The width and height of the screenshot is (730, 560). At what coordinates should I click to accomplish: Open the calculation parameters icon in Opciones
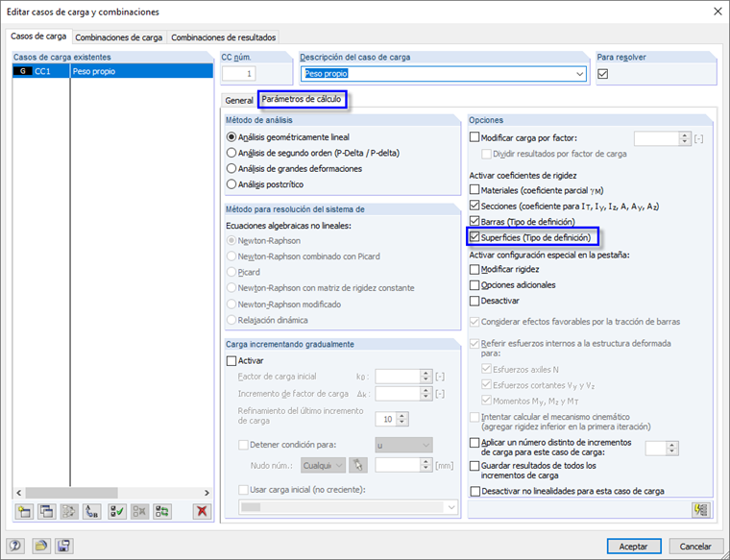pos(701,510)
